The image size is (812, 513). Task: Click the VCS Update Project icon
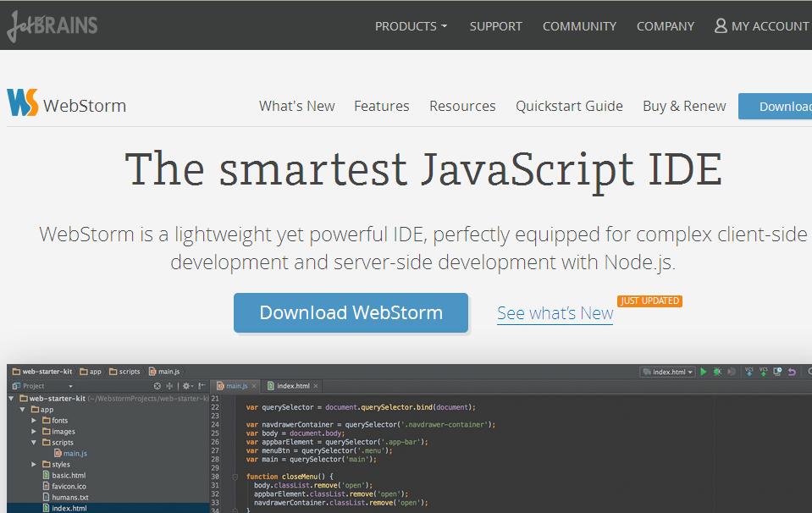point(749,371)
